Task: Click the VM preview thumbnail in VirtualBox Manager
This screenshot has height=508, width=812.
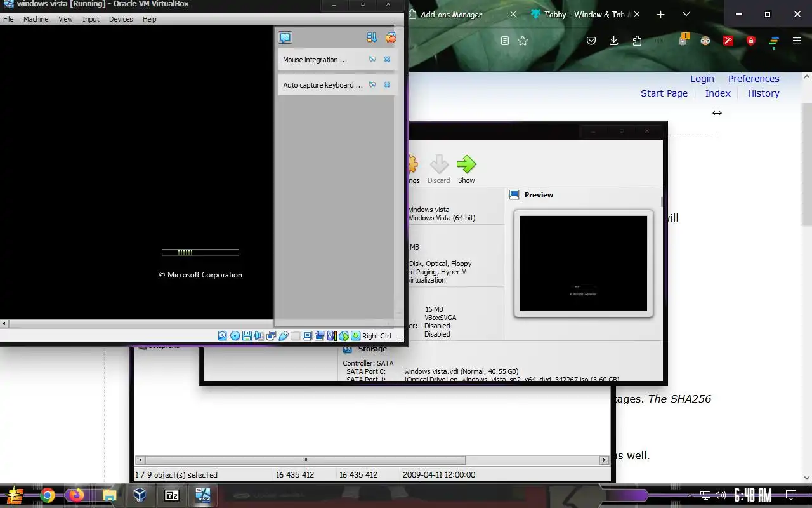Action: click(584, 264)
